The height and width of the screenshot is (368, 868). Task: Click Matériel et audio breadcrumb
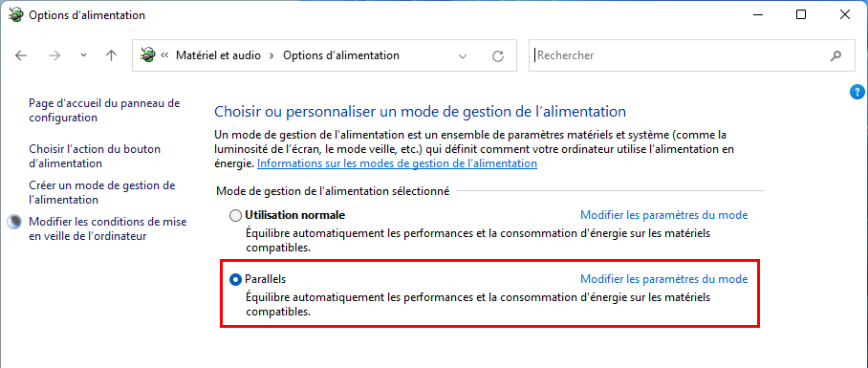(218, 55)
